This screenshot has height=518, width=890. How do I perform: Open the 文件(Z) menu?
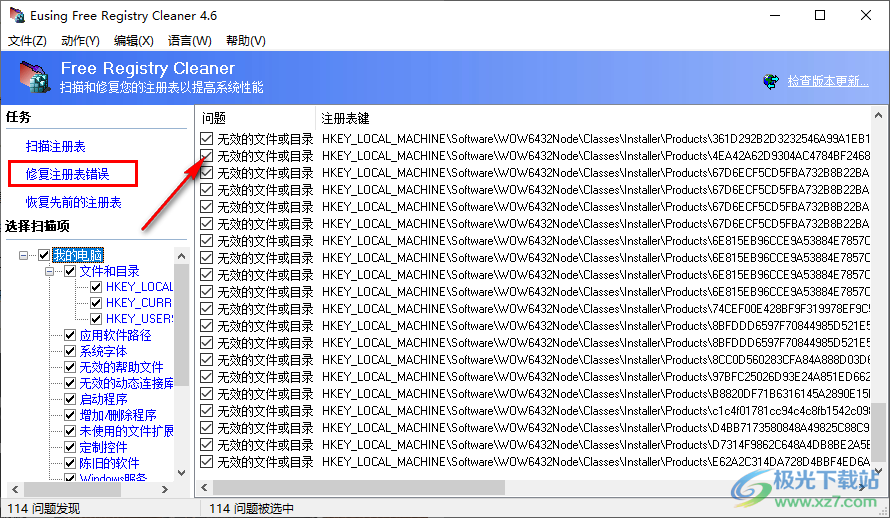pyautogui.click(x=27, y=41)
